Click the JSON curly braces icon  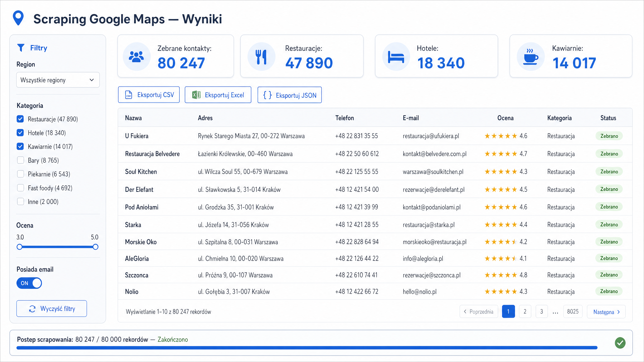(267, 95)
